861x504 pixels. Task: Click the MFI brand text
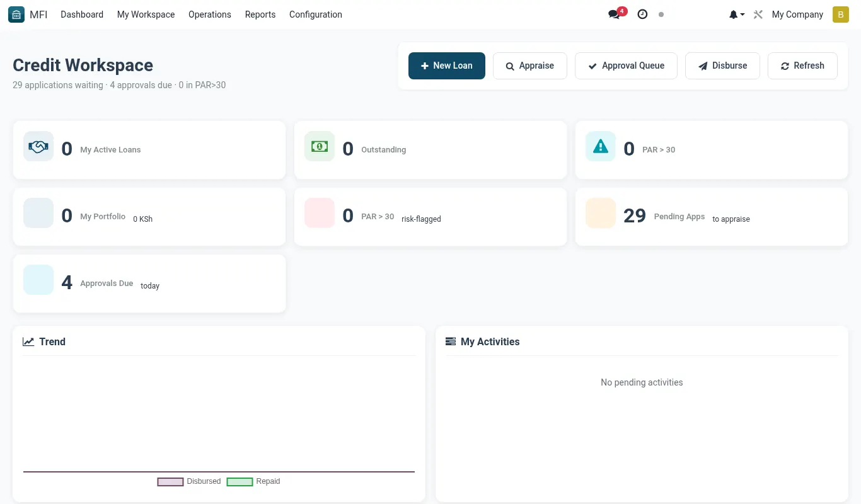(x=38, y=14)
